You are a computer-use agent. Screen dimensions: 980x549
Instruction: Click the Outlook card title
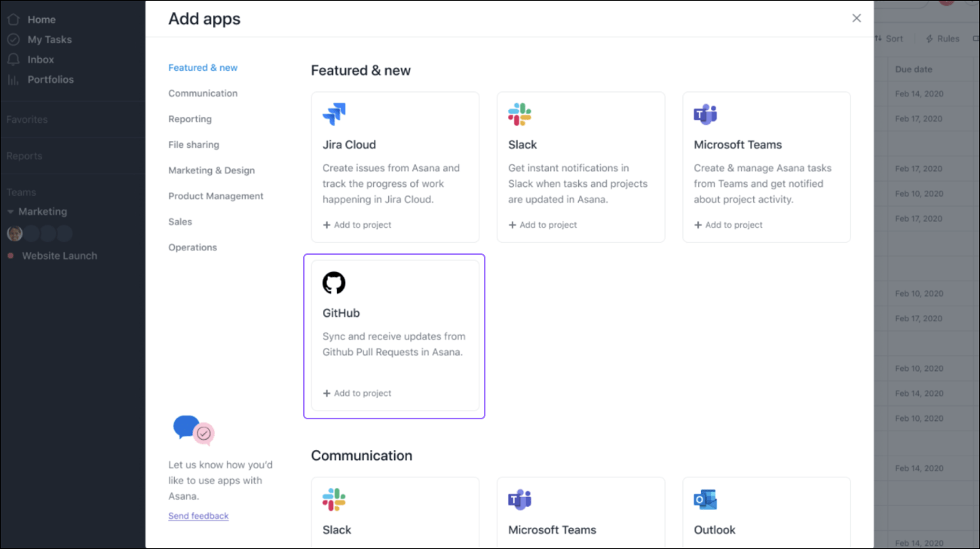[x=715, y=529]
